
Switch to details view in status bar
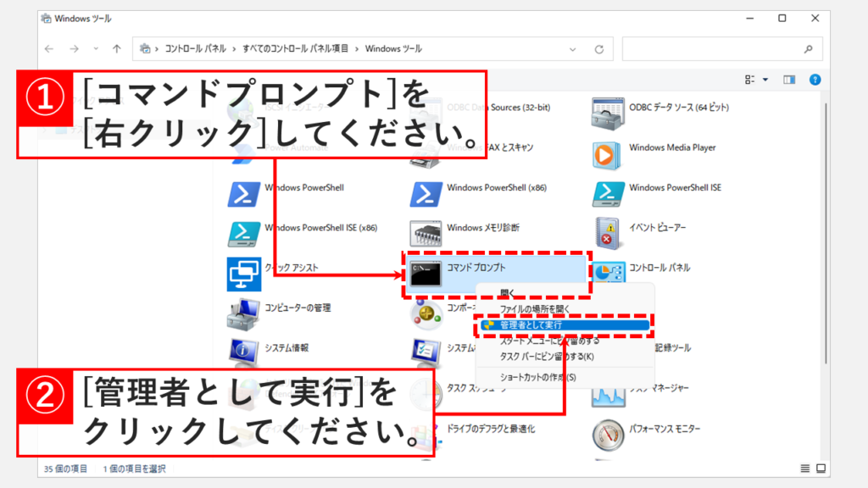805,469
